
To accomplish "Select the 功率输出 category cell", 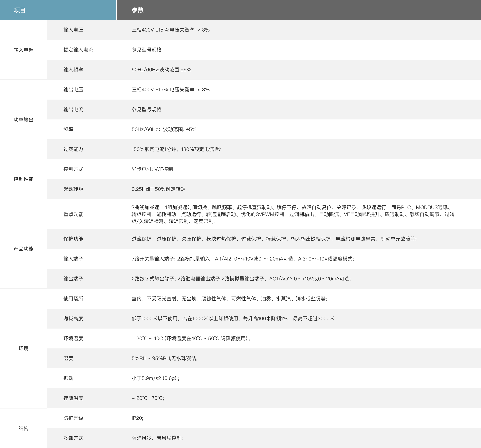I will click(x=23, y=120).
